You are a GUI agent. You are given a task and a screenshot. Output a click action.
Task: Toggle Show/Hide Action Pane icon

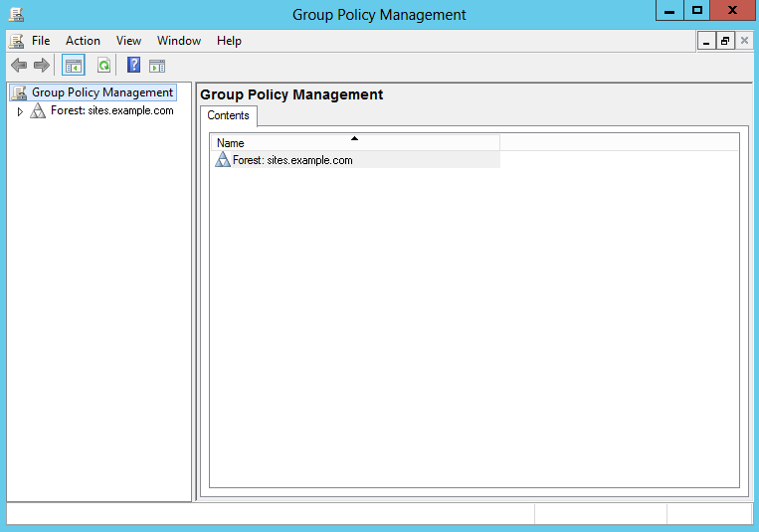[157, 66]
